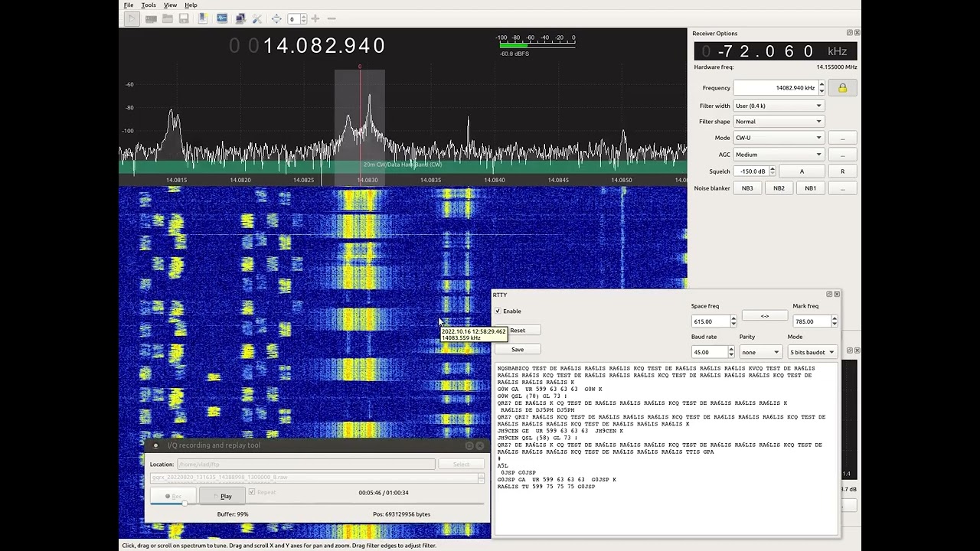Click the full-screen arrows icon in toolbar
980x551 pixels.
coord(276,18)
